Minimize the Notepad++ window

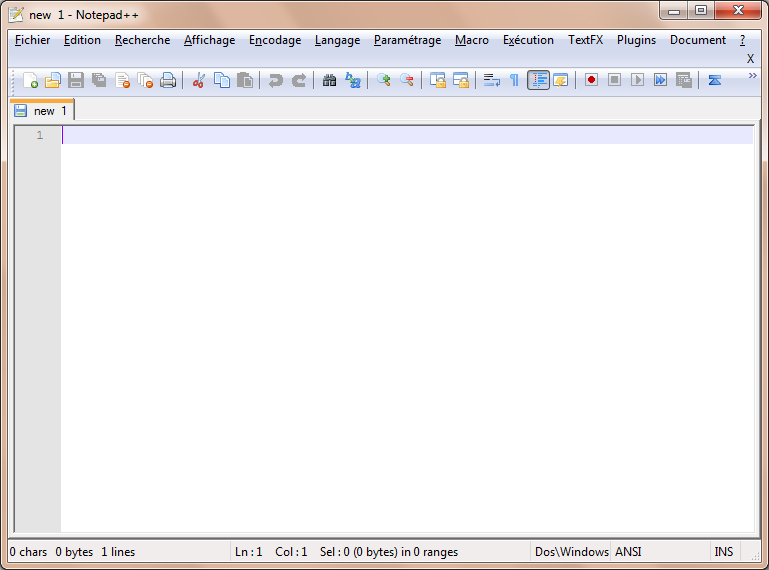click(674, 10)
